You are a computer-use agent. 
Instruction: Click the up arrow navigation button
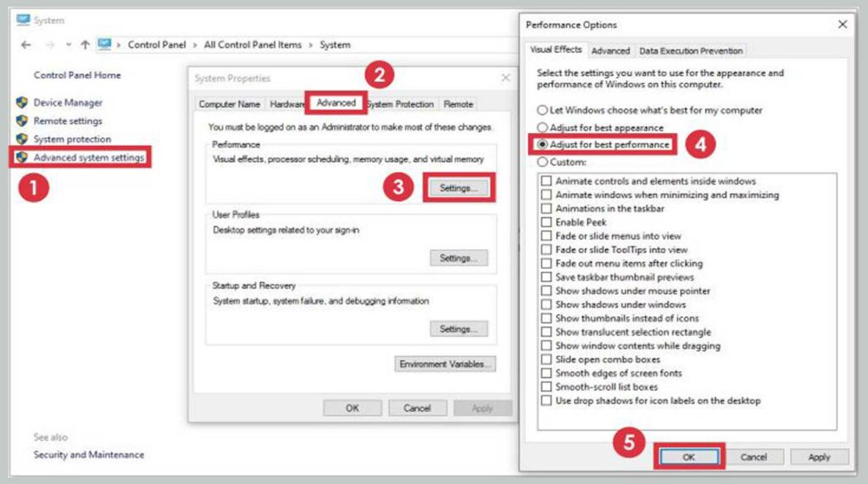(x=85, y=45)
